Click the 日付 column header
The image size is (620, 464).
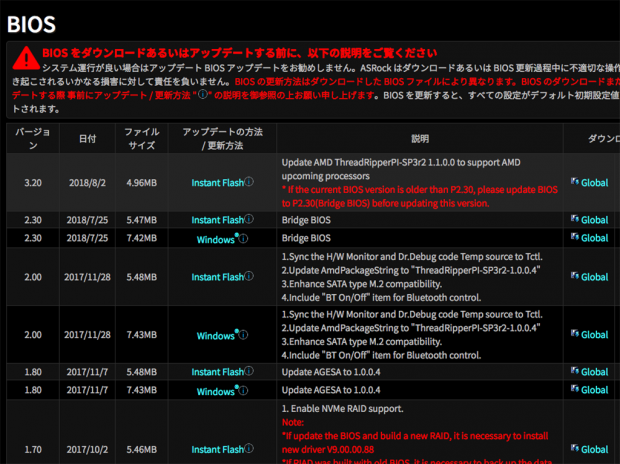(x=87, y=138)
